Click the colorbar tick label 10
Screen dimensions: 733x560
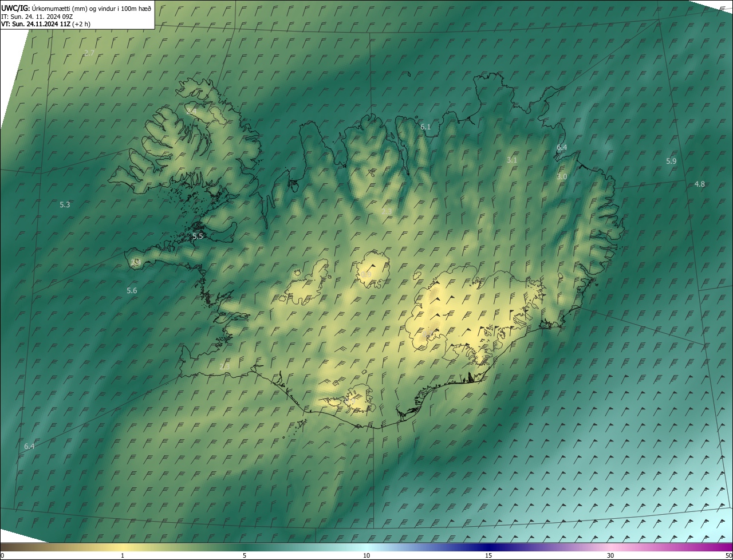point(366,556)
